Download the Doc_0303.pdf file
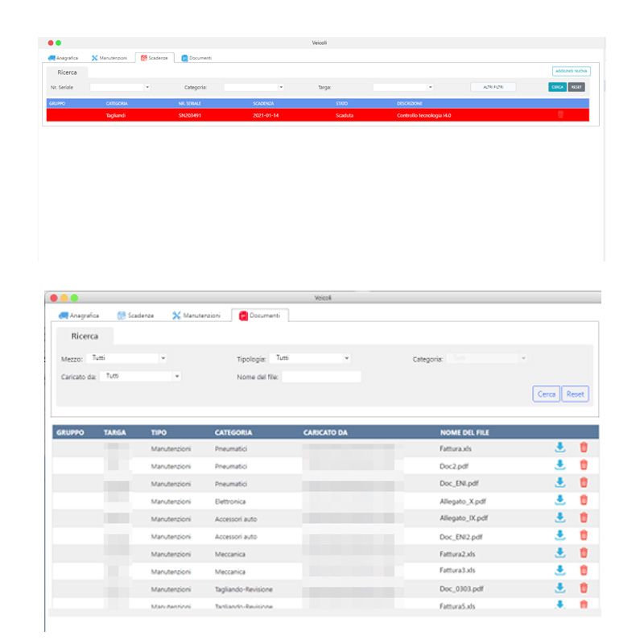This screenshot has height=644, width=644. 560,588
